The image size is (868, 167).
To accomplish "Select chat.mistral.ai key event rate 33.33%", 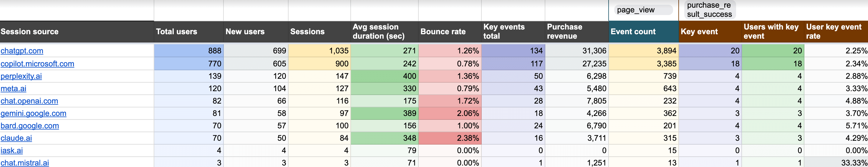I will (x=836, y=163).
